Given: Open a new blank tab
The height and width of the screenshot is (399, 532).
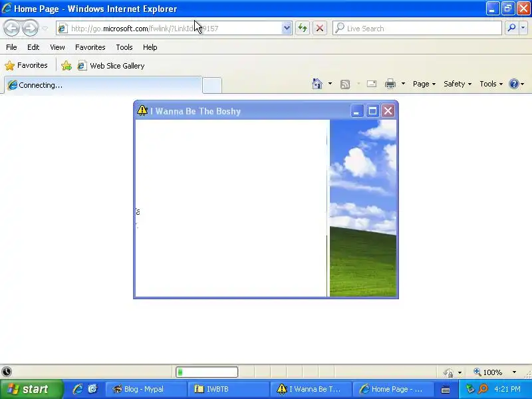Looking at the screenshot, I should click(x=212, y=85).
